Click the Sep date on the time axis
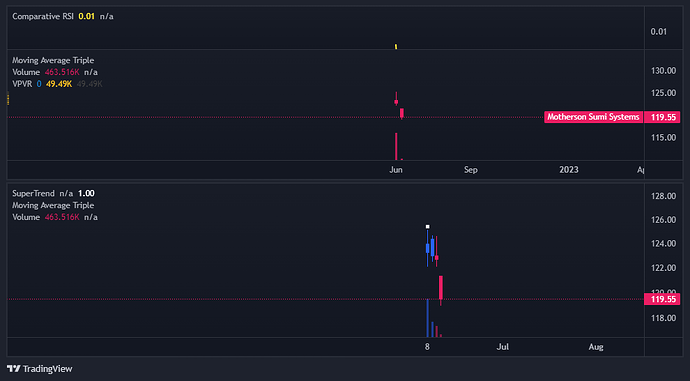Screen dimensions: 690x381 pos(470,170)
